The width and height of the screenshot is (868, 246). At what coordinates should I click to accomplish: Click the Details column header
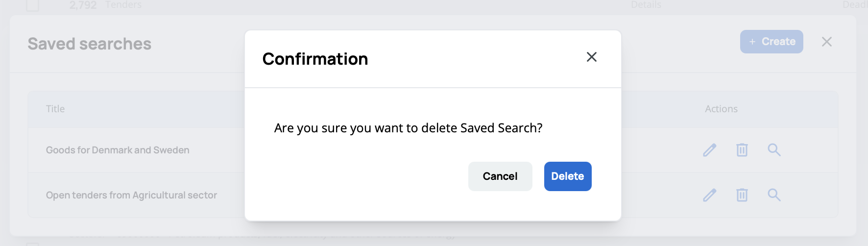click(646, 5)
